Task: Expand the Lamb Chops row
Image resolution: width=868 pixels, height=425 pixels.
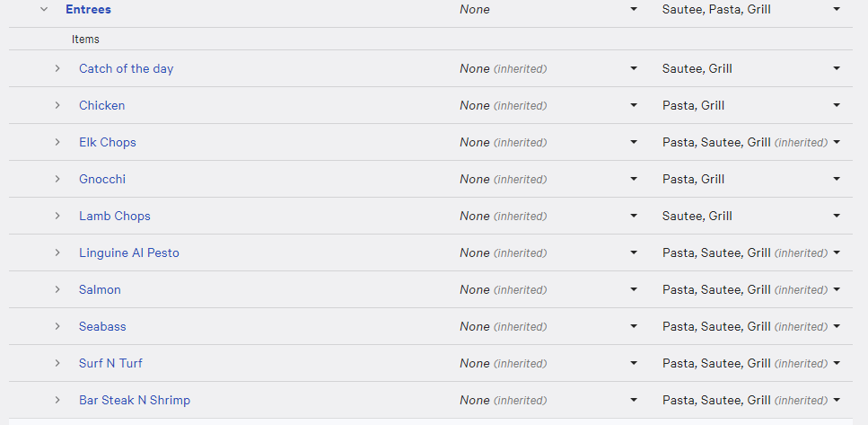Action: coord(57,216)
